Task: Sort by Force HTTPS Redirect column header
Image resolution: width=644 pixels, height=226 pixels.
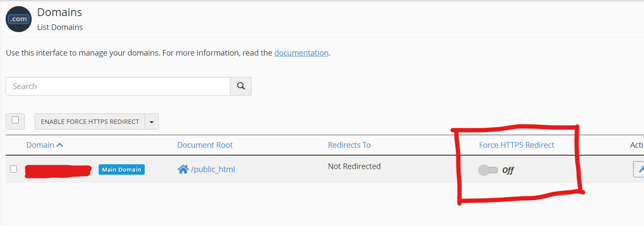Action: click(x=517, y=145)
